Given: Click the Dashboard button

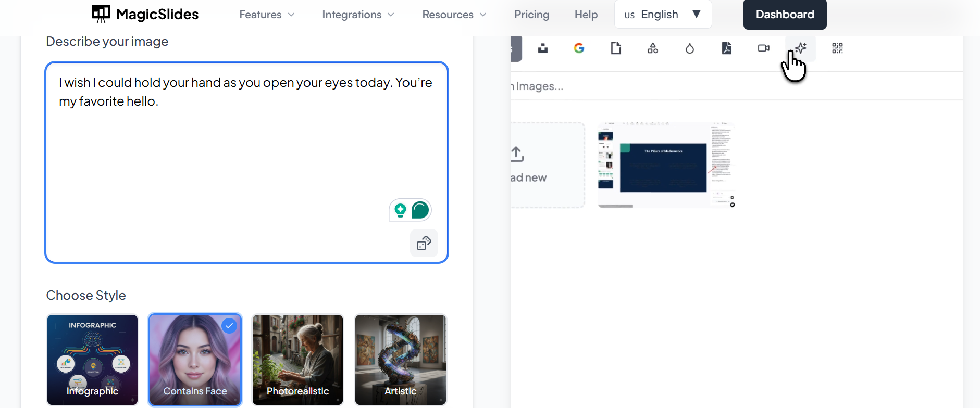Looking at the screenshot, I should (x=785, y=15).
